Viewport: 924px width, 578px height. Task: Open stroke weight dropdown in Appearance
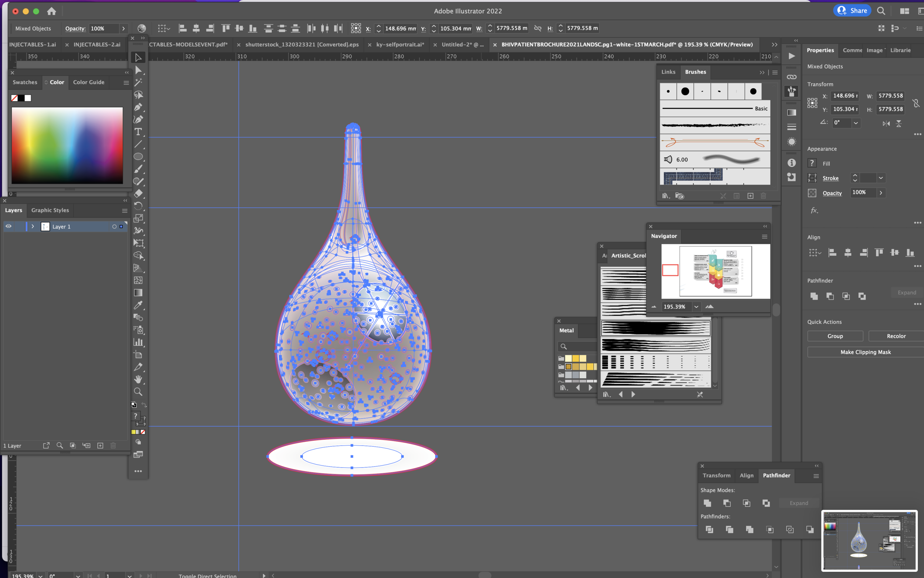(x=880, y=178)
